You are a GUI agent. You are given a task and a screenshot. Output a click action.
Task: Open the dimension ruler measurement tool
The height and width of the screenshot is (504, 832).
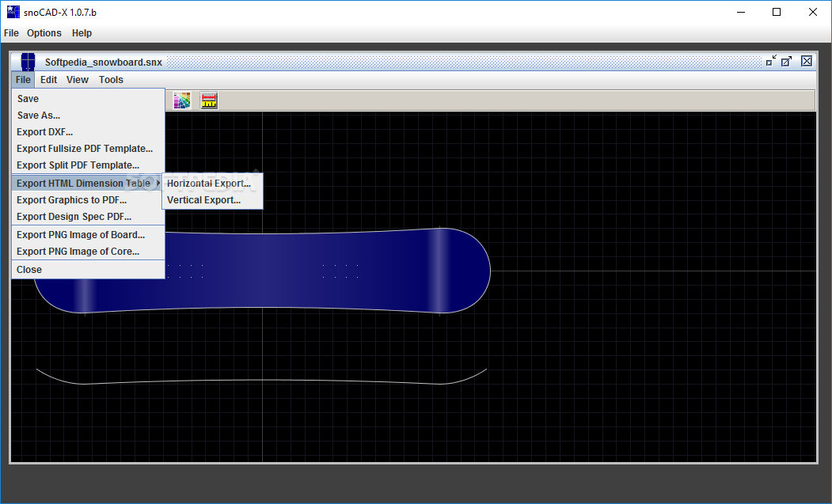coord(209,100)
